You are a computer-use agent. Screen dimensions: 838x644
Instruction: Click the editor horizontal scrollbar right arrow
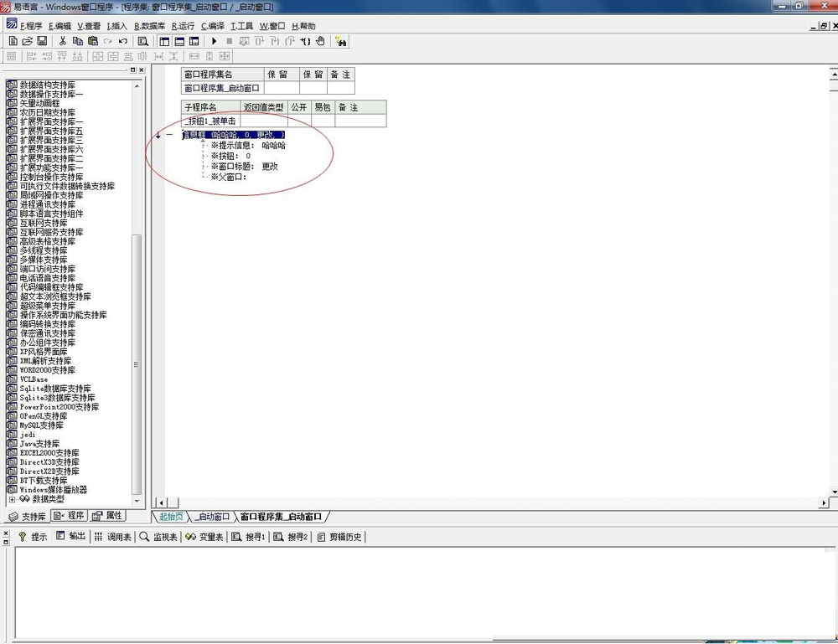[x=824, y=502]
